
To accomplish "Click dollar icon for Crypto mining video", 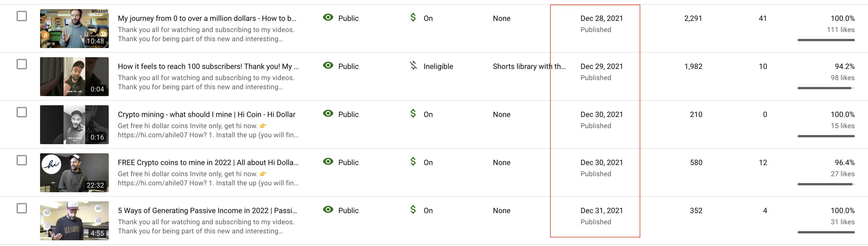I will coord(413,113).
